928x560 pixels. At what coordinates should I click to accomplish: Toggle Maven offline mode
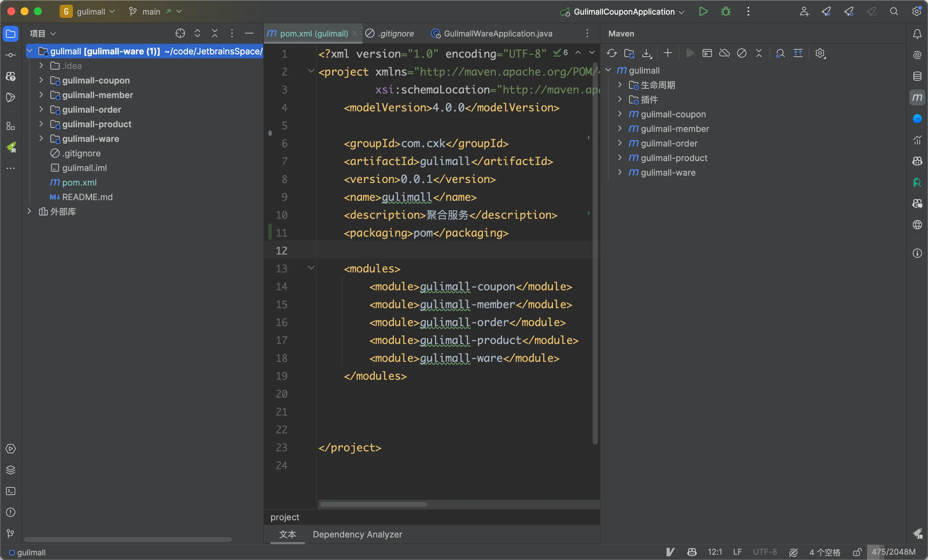(724, 53)
